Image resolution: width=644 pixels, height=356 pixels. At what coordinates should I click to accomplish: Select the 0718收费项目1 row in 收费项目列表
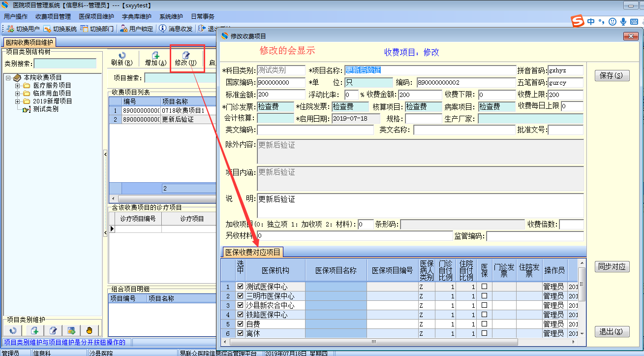[x=162, y=110]
